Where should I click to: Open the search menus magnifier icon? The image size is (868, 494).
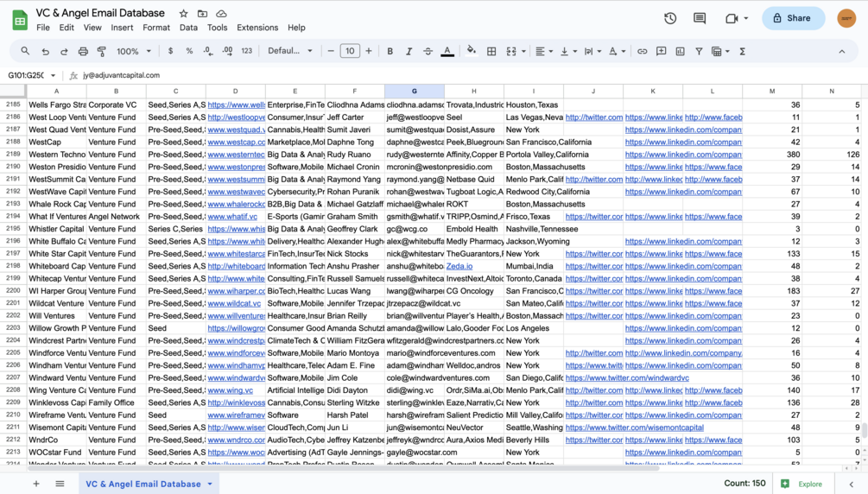pyautogui.click(x=25, y=51)
